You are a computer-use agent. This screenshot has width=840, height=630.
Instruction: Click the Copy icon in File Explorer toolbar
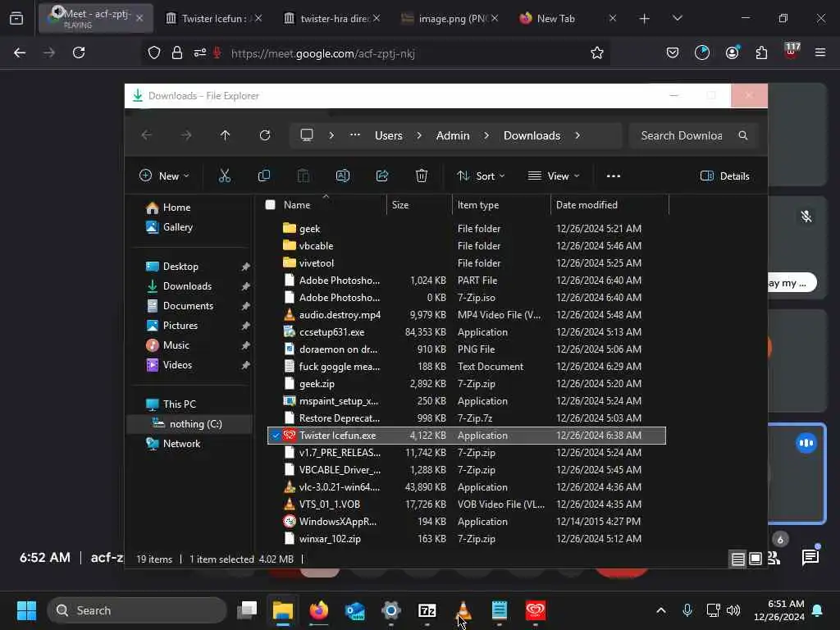pos(264,176)
